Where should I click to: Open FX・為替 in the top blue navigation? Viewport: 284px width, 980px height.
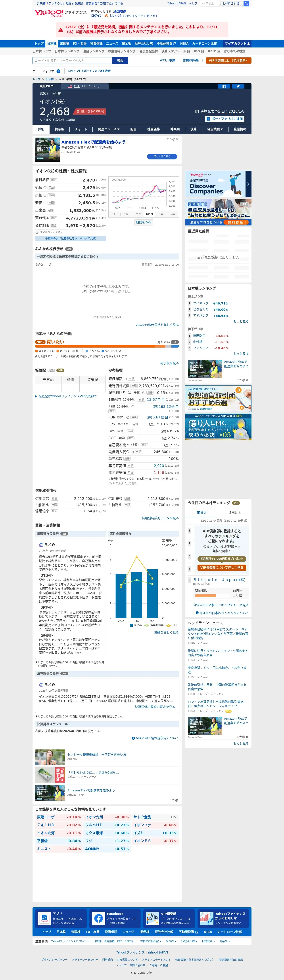pyautogui.click(x=80, y=44)
